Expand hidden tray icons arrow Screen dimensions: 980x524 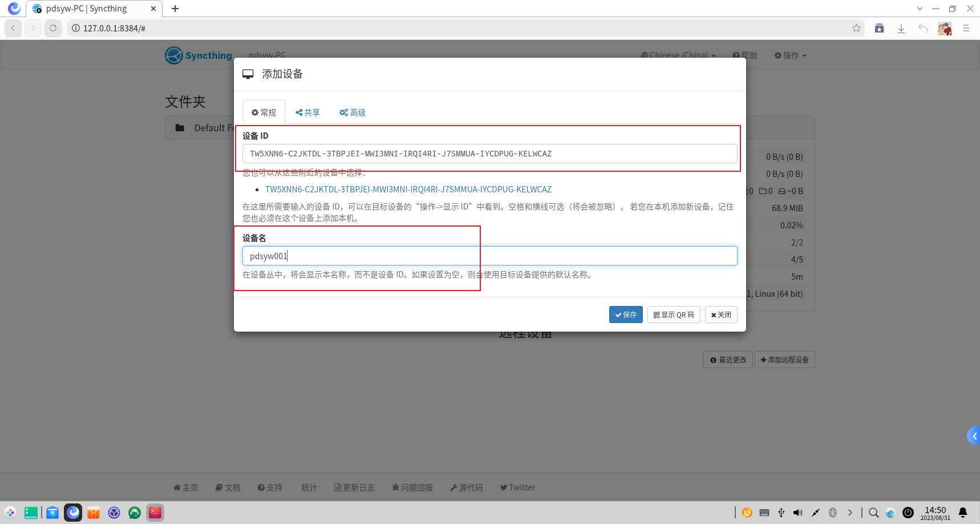coord(850,513)
